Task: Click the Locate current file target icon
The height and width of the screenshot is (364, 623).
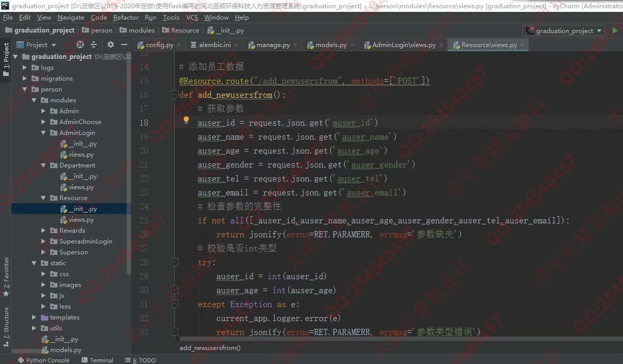Action: [x=80, y=45]
